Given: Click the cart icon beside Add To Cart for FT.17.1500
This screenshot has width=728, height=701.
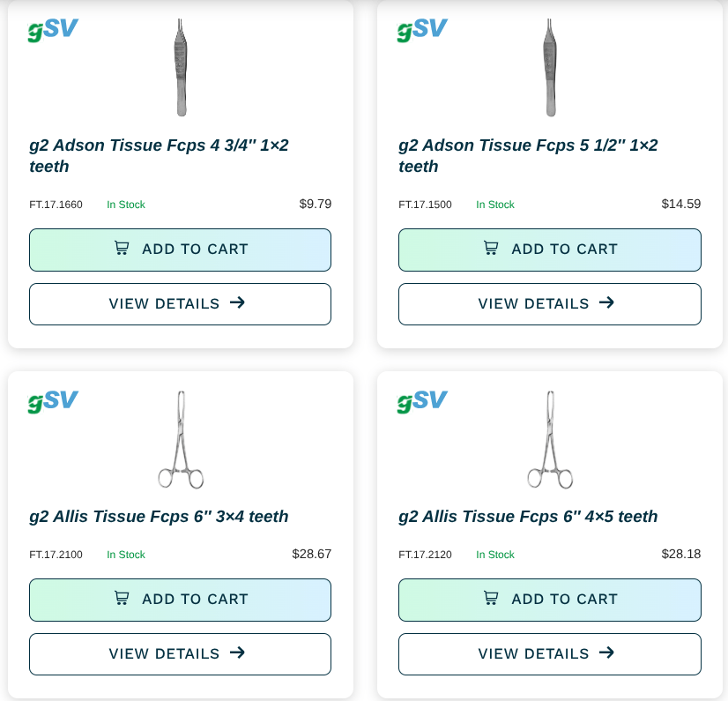Looking at the screenshot, I should click(491, 249).
